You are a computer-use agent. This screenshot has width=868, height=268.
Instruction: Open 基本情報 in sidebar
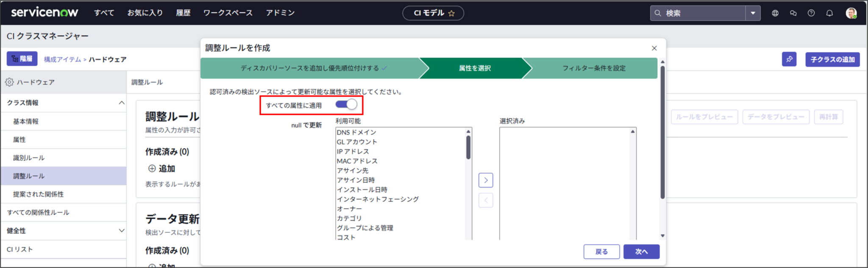(64, 121)
